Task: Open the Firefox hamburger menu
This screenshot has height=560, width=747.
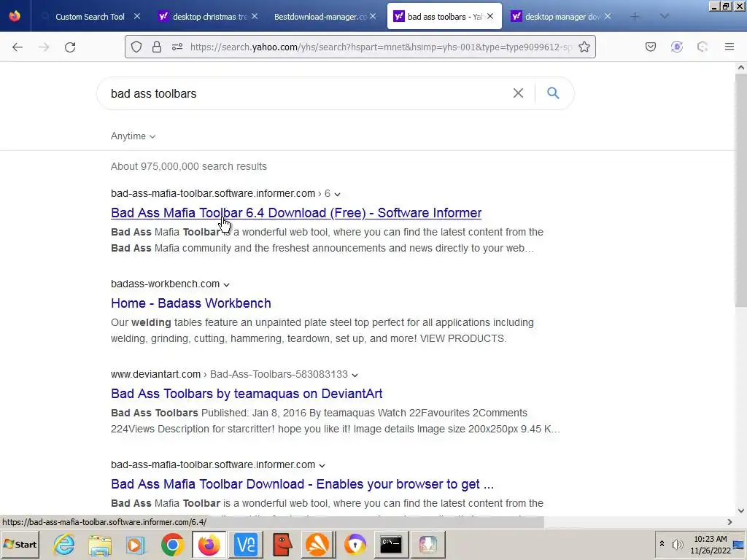Action: point(729,47)
